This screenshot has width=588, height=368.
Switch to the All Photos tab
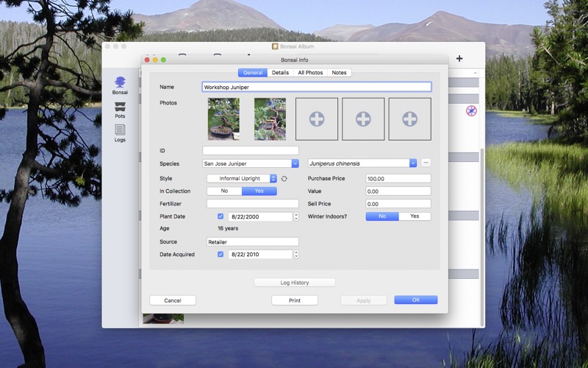310,72
